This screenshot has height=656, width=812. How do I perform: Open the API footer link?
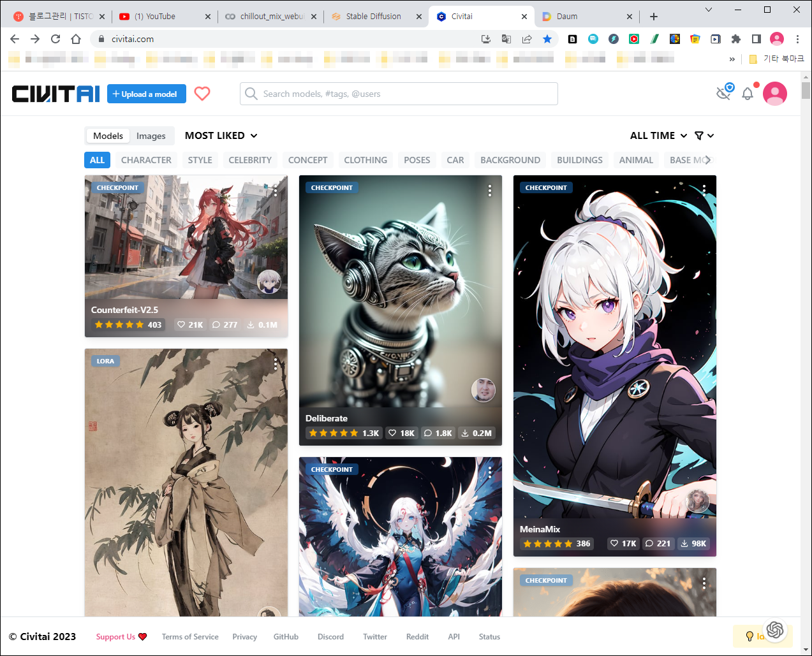click(x=454, y=636)
